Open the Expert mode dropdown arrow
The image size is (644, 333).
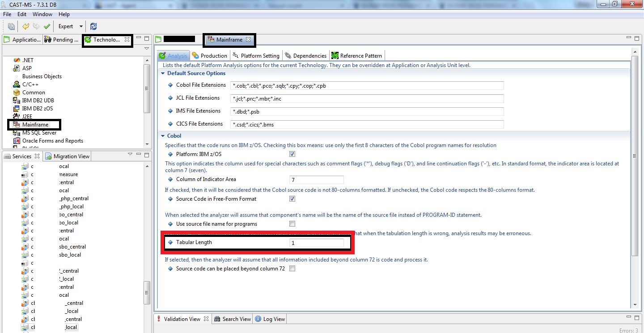coord(81,26)
